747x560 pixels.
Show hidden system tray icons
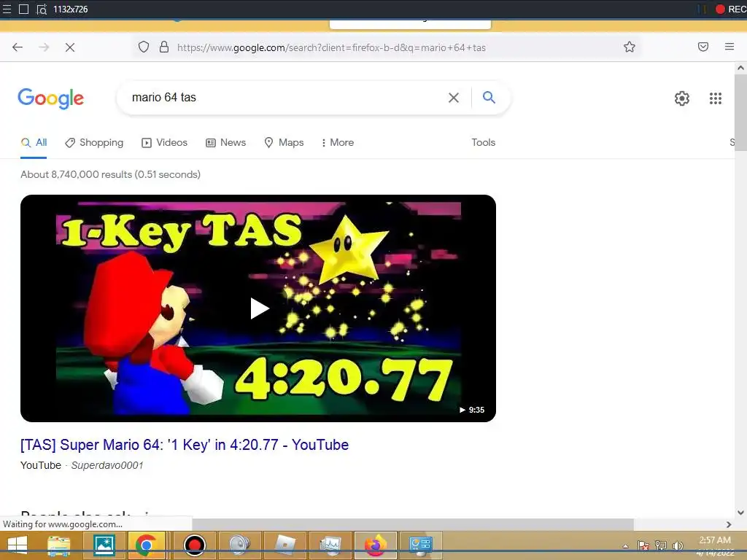[625, 546]
